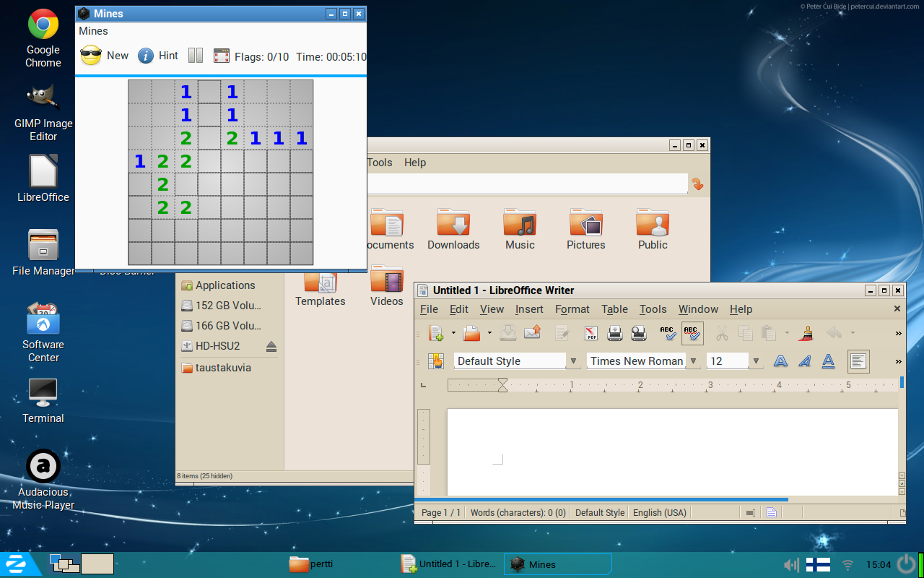This screenshot has width=924, height=578.
Task: Click the email document envelope icon
Action: point(532,333)
